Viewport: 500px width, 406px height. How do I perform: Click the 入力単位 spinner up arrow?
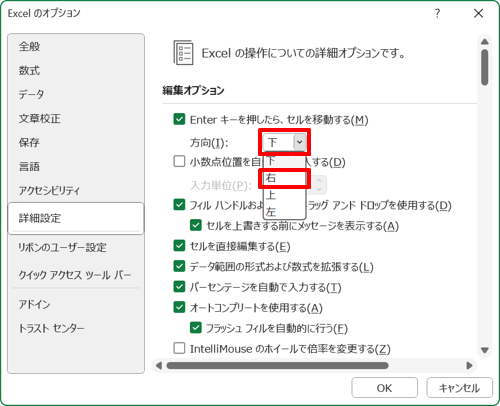319,180
